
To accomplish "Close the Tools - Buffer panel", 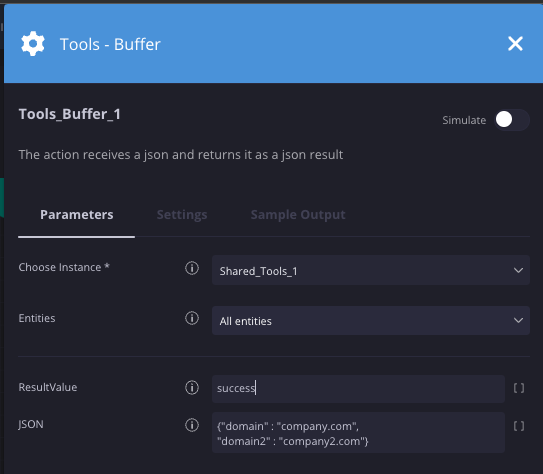I will (x=515, y=44).
